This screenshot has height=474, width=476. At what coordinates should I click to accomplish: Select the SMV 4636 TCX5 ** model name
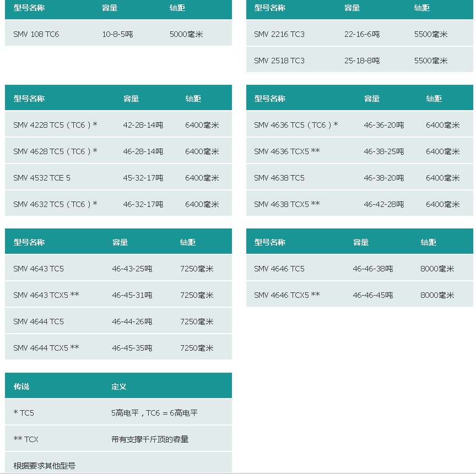286,151
